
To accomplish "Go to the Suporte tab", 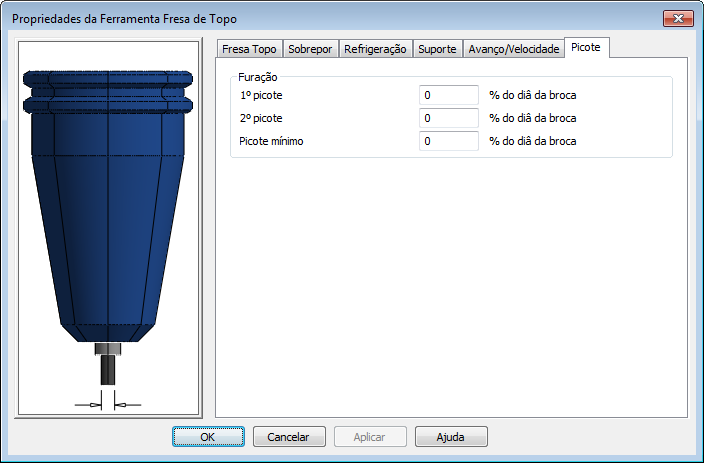I will point(437,49).
